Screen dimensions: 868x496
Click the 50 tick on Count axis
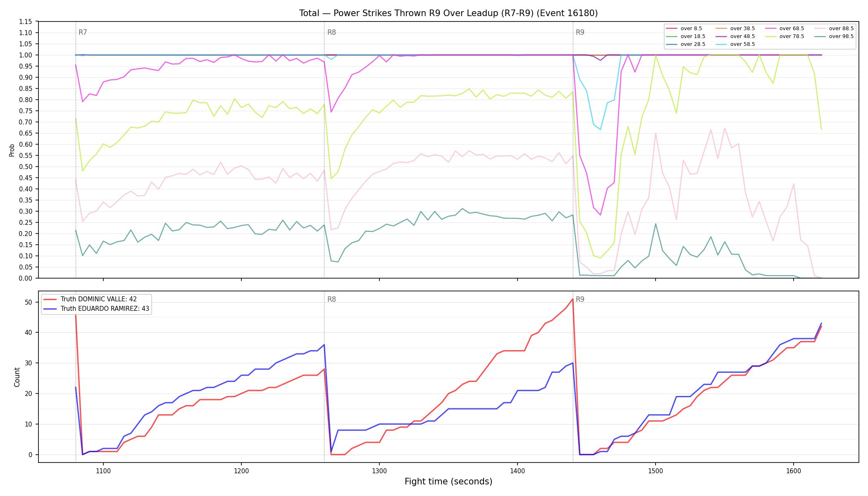click(29, 302)
